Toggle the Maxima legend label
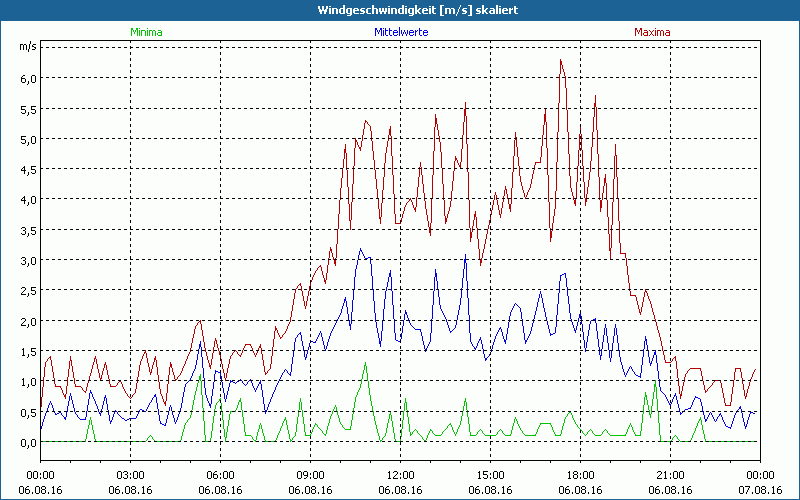Image resolution: width=800 pixels, height=500 pixels. pyautogui.click(x=652, y=32)
